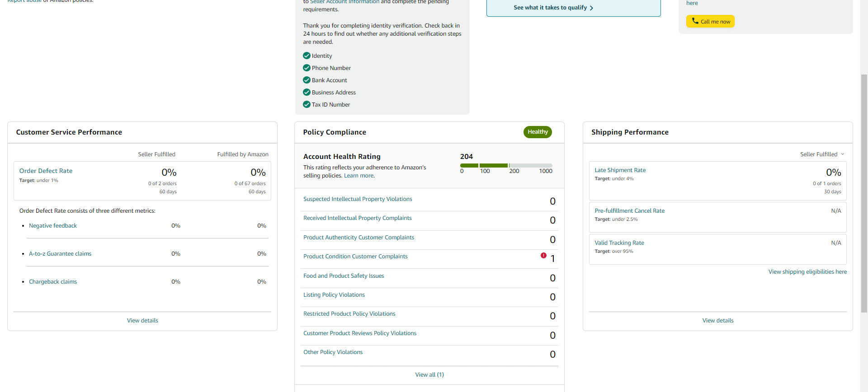
Task: Open Negative feedback metric link
Action: 53,226
